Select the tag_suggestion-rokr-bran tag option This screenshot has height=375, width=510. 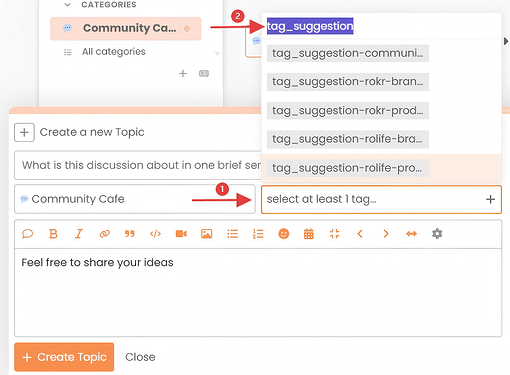tap(348, 82)
